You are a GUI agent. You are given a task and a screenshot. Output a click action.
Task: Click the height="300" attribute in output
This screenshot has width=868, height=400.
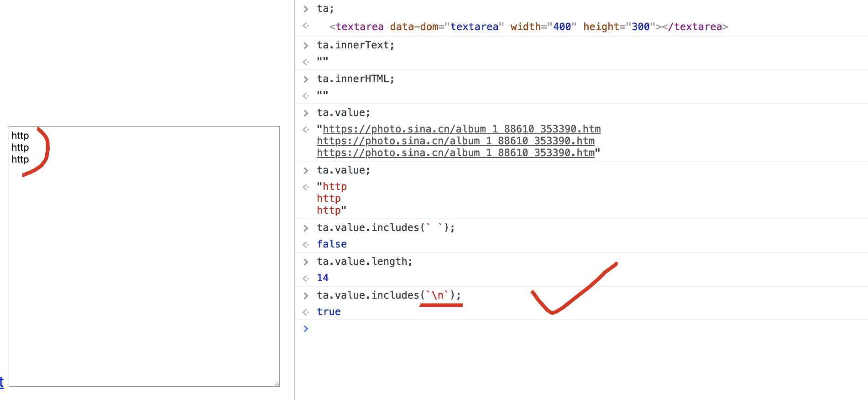point(619,27)
